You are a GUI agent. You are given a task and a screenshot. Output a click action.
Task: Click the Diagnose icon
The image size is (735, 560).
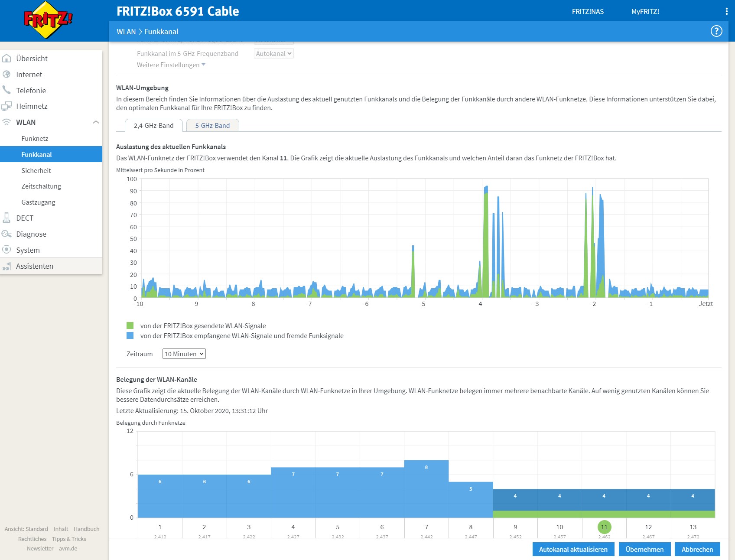pyautogui.click(x=7, y=234)
